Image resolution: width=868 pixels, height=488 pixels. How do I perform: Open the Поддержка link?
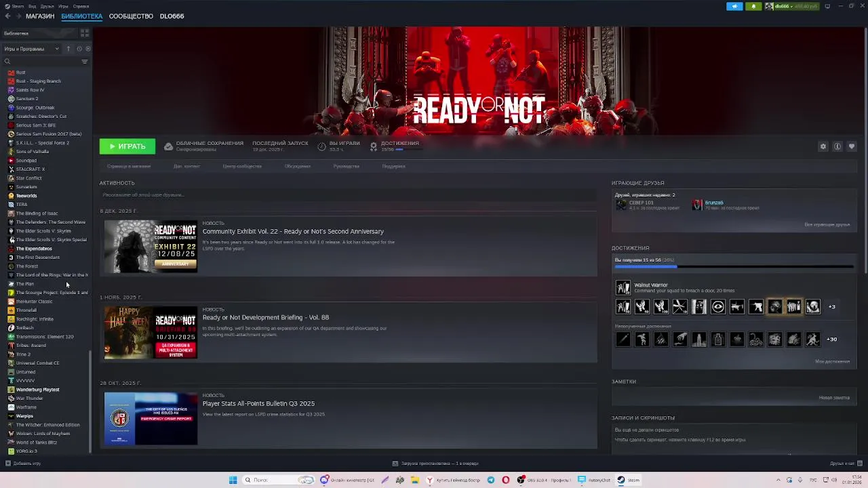[393, 166]
